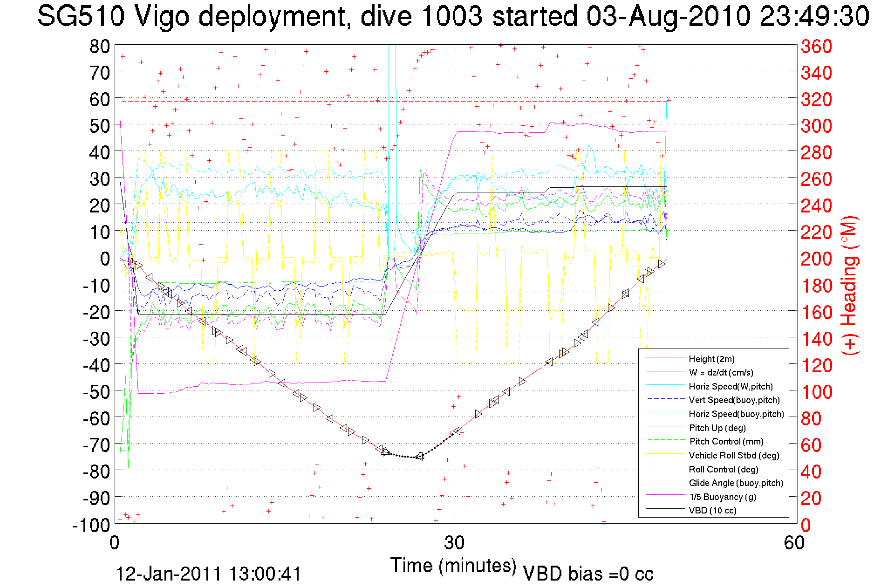Click the plot title SG510 Vigo deployment
Viewport: 881px width, 588px height.
453,17
